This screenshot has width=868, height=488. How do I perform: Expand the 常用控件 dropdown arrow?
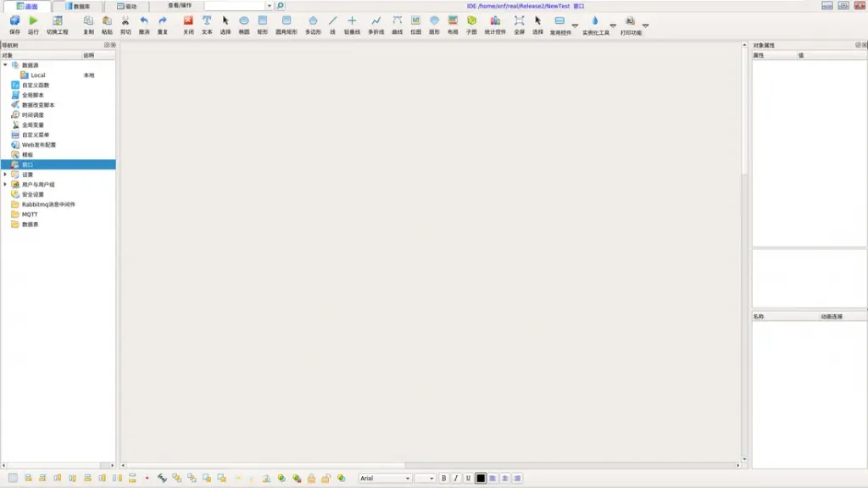(575, 25)
